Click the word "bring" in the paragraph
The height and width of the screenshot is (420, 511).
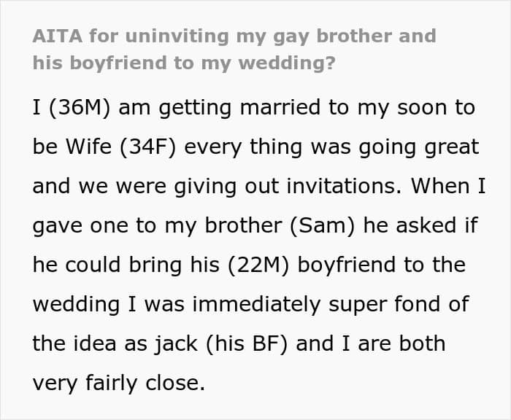158,265
